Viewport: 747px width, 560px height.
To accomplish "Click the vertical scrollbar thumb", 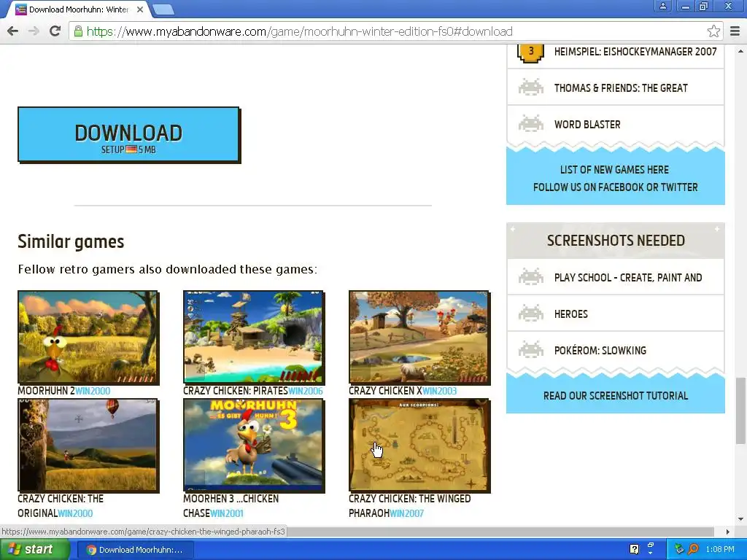I will tap(741, 411).
